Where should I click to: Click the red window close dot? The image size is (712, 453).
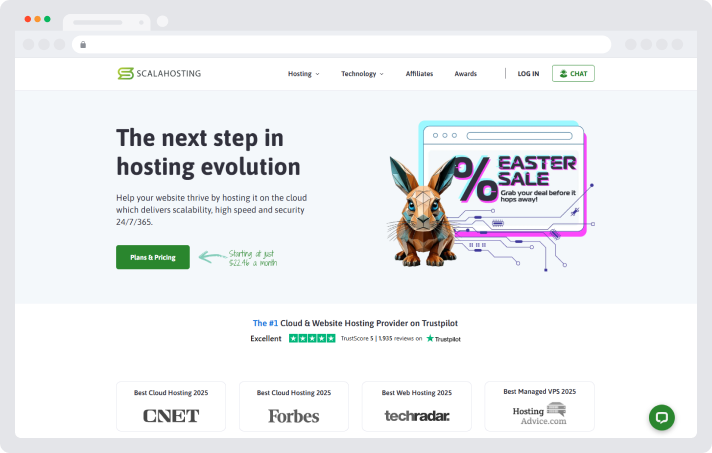click(28, 19)
